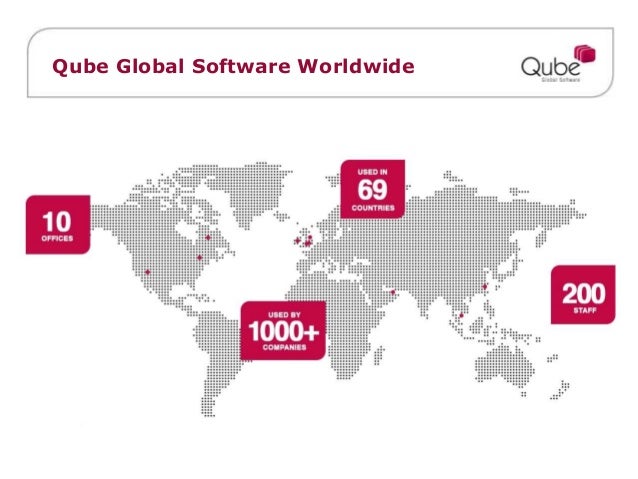Click the pink cube icon above Qube

(585, 54)
